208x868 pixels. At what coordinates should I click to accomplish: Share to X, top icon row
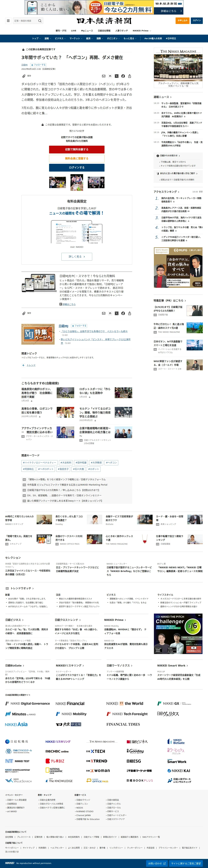[x=116, y=76]
